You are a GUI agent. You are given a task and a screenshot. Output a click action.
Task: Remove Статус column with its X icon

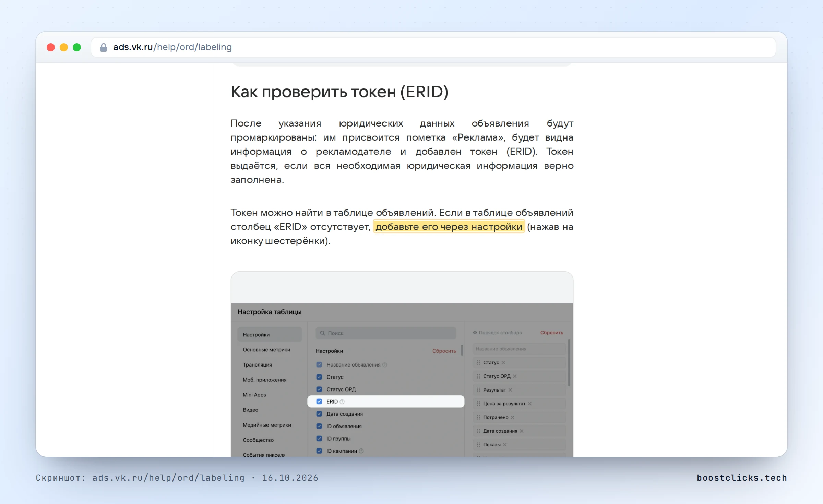tap(503, 362)
